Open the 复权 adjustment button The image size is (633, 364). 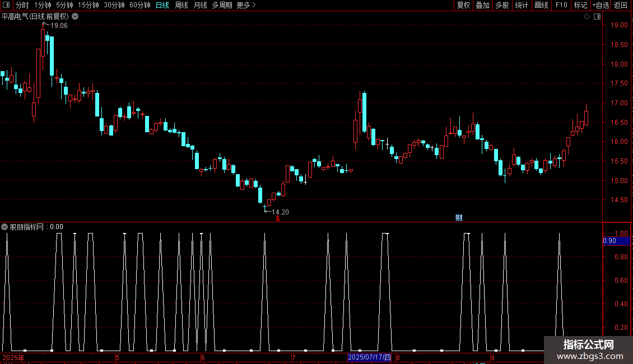pos(463,5)
